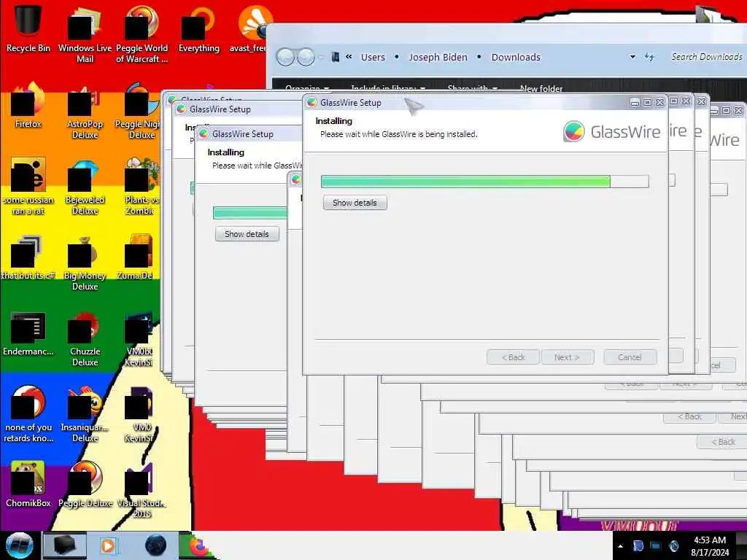Open Peggle Deluxe desktop icon
This screenshot has width=747, height=560.
click(x=85, y=485)
